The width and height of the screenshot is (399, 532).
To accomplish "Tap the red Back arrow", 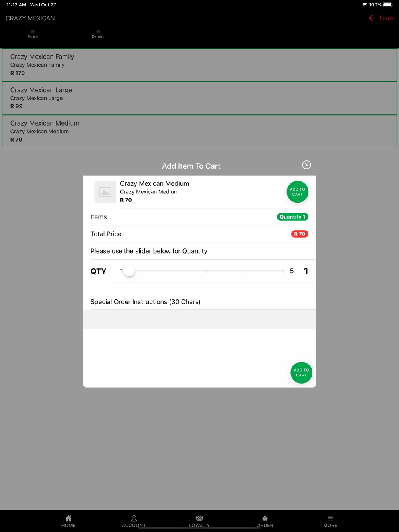I will 372,18.
